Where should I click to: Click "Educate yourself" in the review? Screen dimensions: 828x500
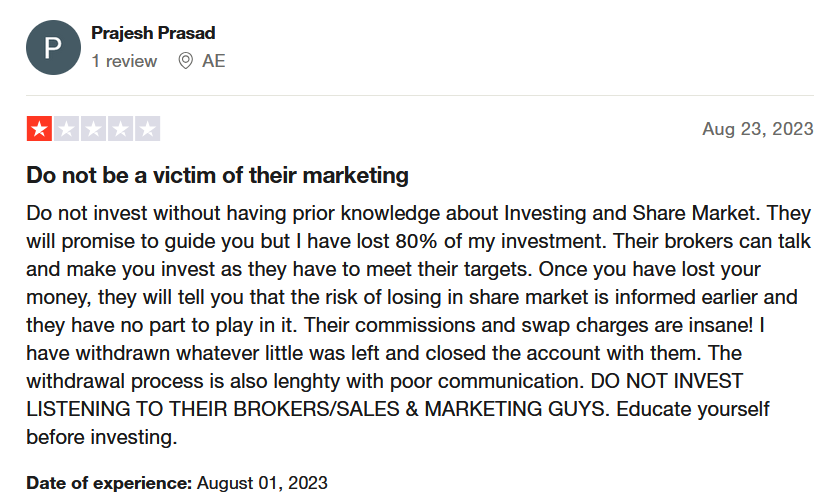tap(693, 409)
